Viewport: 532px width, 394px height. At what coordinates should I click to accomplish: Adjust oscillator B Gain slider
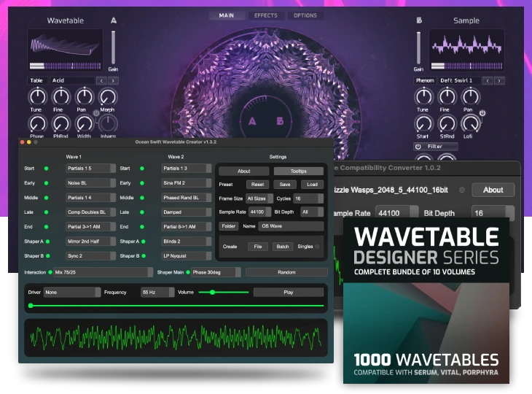pos(419,48)
